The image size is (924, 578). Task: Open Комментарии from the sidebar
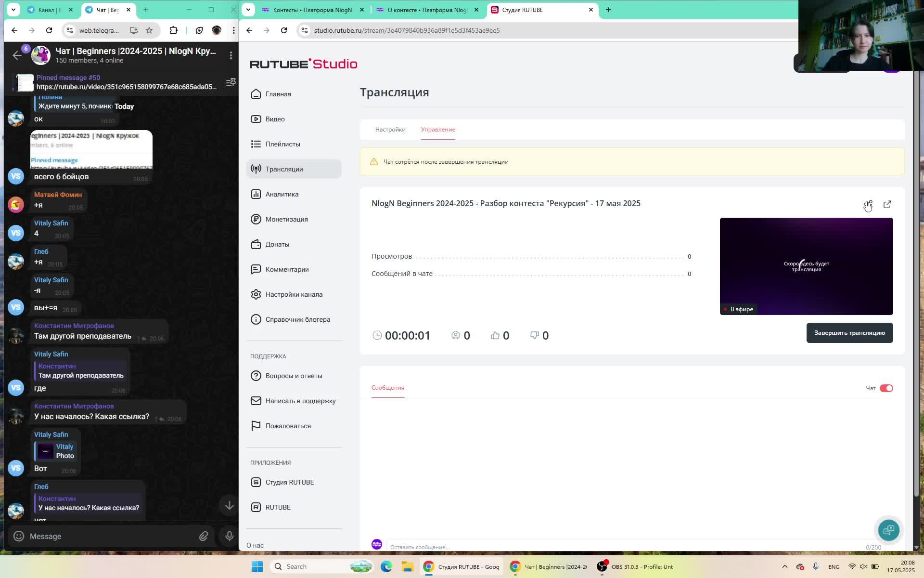click(287, 269)
